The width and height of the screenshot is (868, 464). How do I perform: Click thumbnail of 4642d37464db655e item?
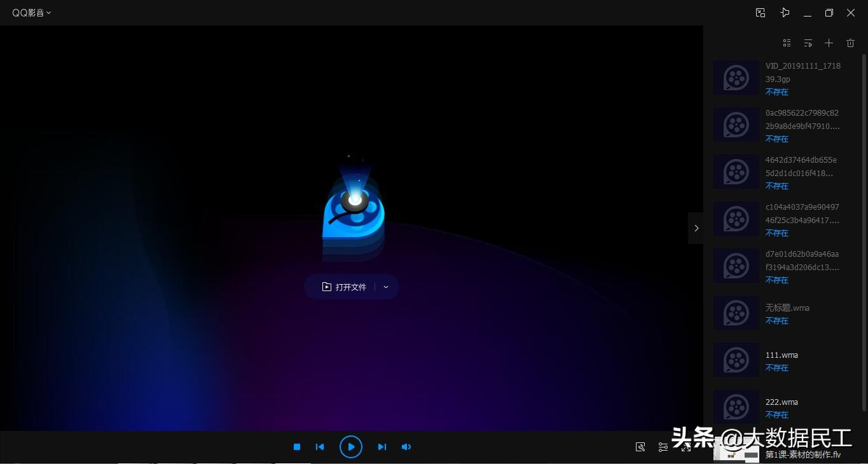point(736,172)
